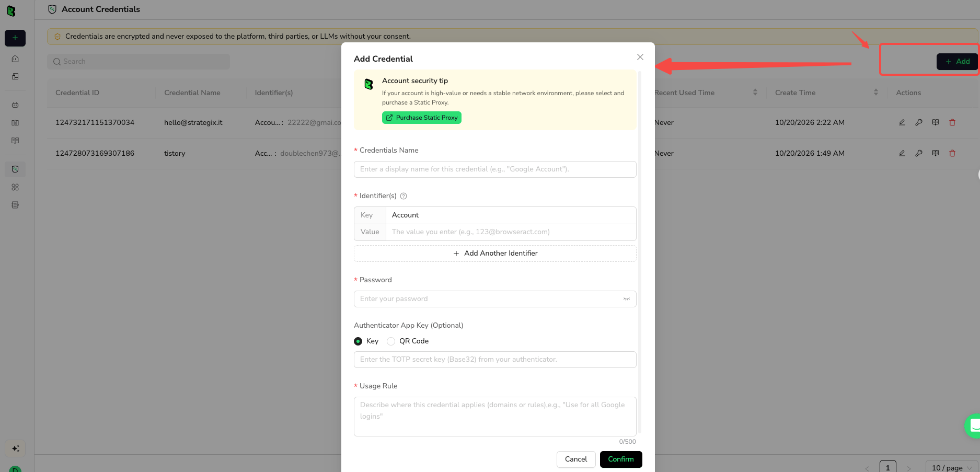Click the Identifier(s) column header
This screenshot has height=472, width=980.
tap(274, 93)
